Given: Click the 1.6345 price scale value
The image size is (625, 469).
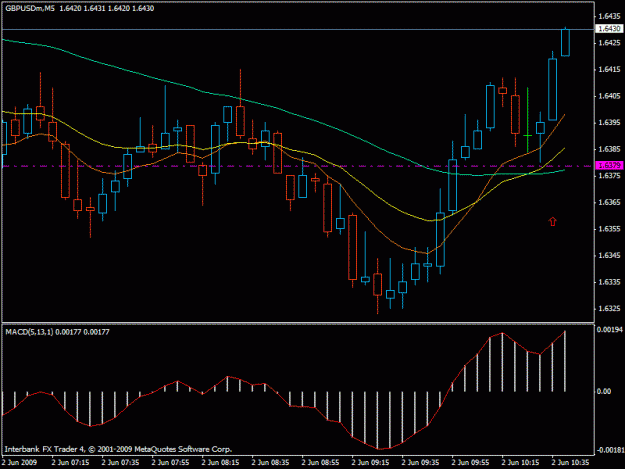Looking at the screenshot, I should [x=609, y=255].
